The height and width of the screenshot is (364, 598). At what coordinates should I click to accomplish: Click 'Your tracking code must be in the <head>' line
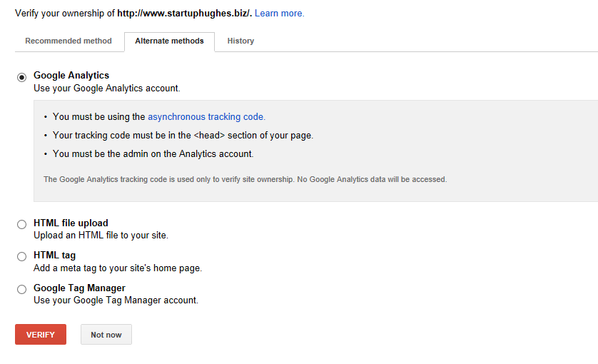[183, 136]
